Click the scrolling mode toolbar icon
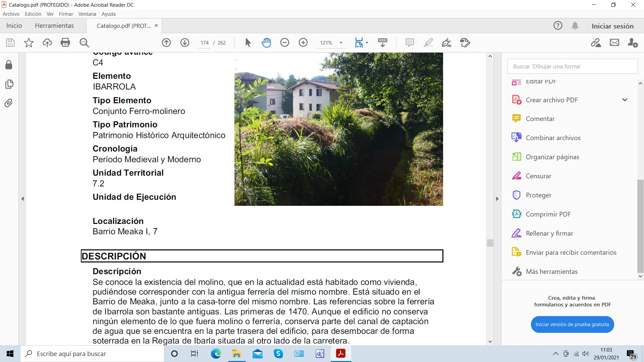This screenshot has height=362, width=644. pos(382,43)
